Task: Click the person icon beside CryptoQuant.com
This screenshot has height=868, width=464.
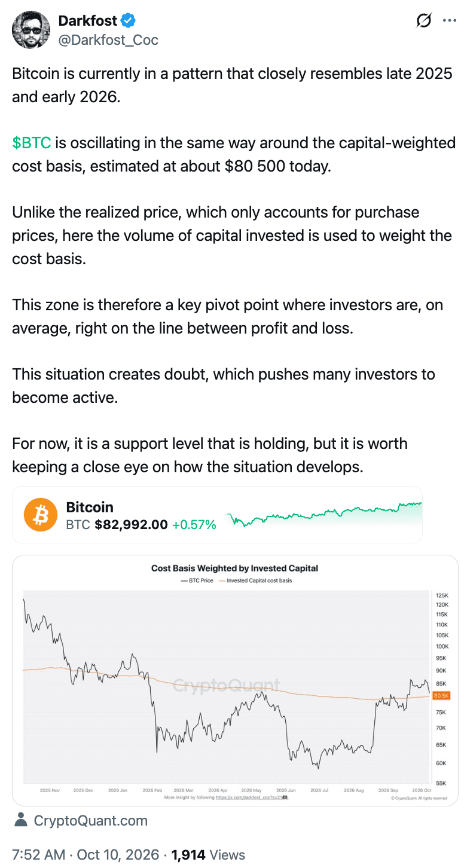Action: click(21, 820)
